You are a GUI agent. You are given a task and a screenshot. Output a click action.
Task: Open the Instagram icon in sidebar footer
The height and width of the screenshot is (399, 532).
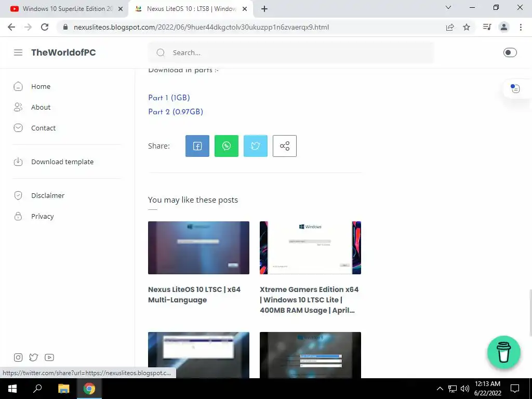tap(18, 357)
